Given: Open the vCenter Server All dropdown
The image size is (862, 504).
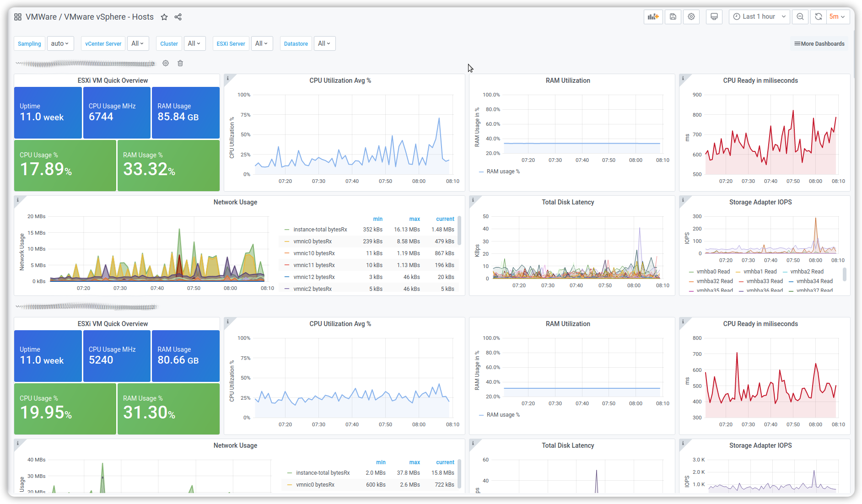Looking at the screenshot, I should point(138,43).
